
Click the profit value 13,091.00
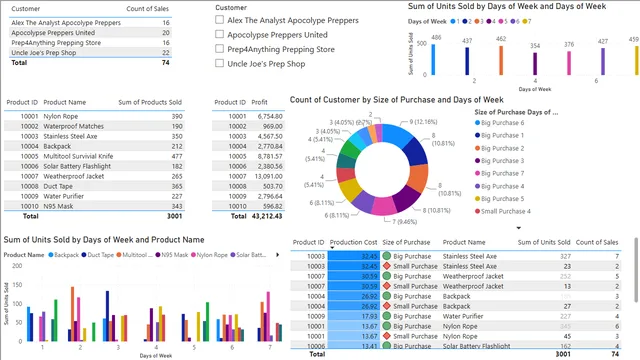tap(269, 176)
